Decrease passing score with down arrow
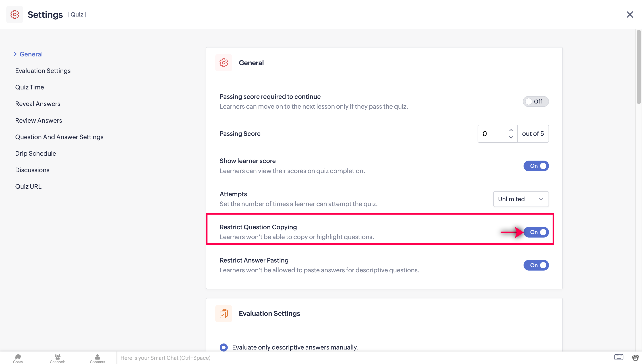Image resolution: width=642 pixels, height=364 pixels. pyautogui.click(x=511, y=137)
